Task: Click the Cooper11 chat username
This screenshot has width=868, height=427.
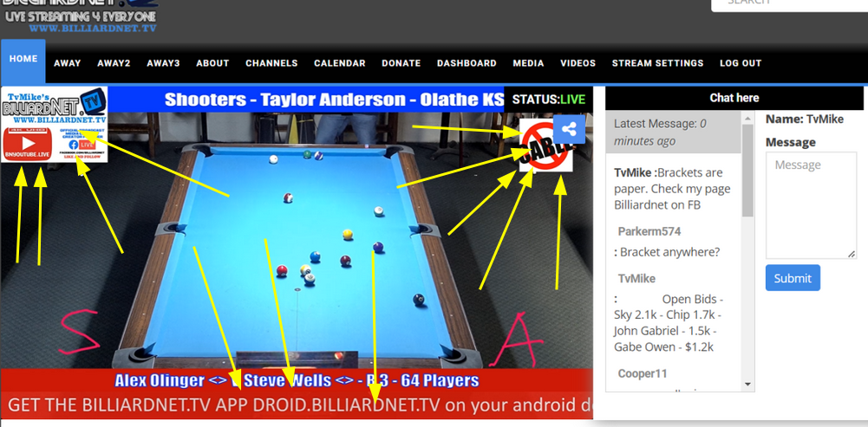Action: click(x=643, y=373)
